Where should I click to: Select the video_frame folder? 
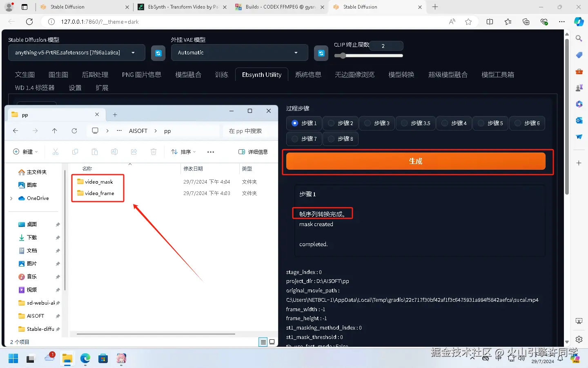pos(100,193)
